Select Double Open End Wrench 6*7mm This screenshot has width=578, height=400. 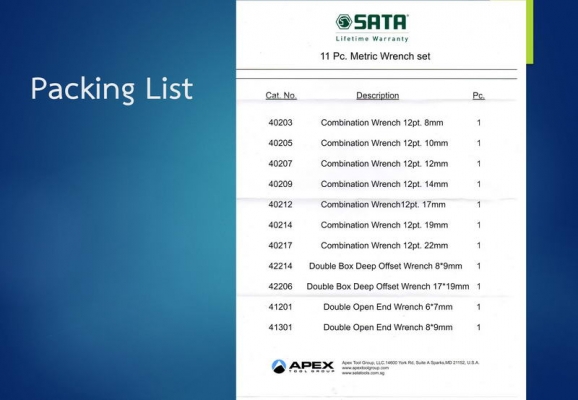[388, 307]
